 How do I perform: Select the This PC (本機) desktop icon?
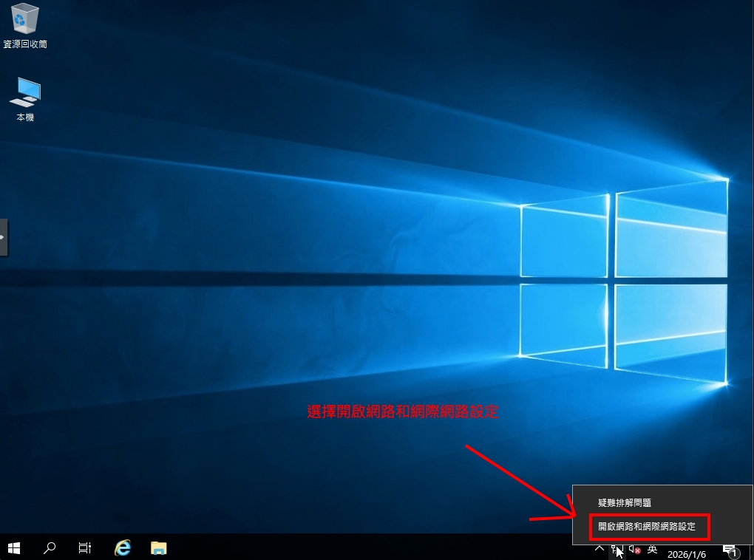tap(25, 92)
